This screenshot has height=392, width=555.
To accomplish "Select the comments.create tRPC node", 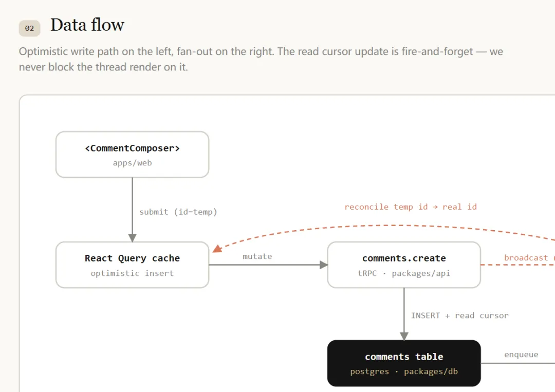I will point(404,265).
